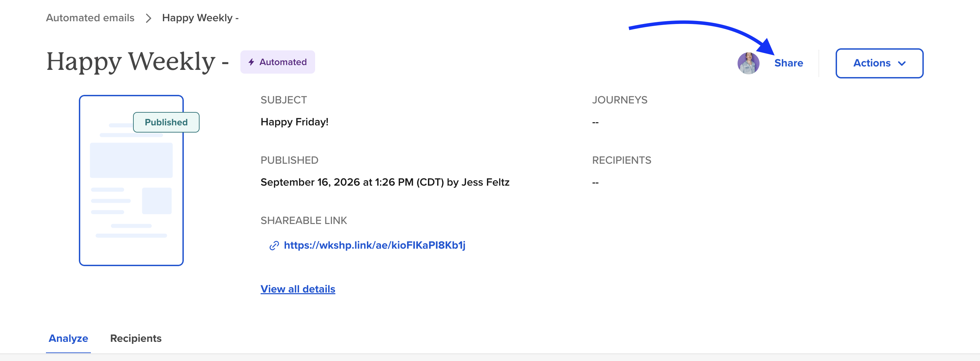Click the 'Happy Friday!' subject text
Viewport: 980px width, 361px height.
(295, 122)
